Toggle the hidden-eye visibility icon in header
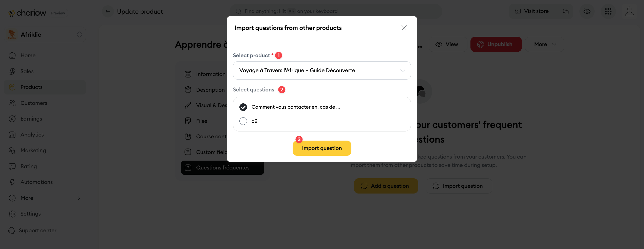The width and height of the screenshot is (644, 249). tap(587, 11)
